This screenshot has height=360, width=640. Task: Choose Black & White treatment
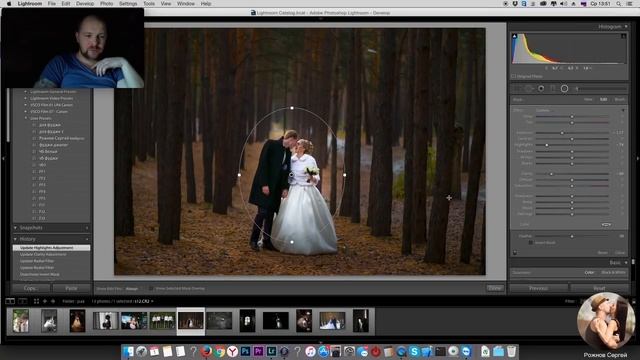613,273
